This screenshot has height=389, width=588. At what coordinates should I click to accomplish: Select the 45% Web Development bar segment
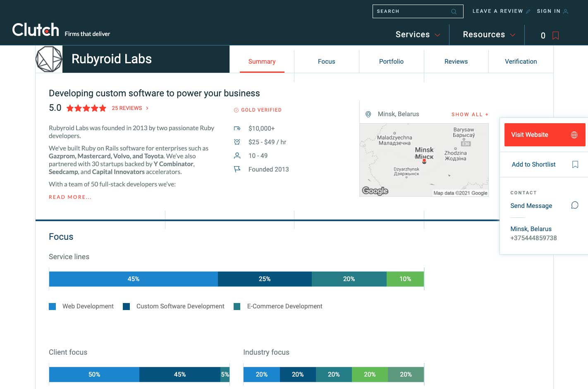pyautogui.click(x=133, y=279)
